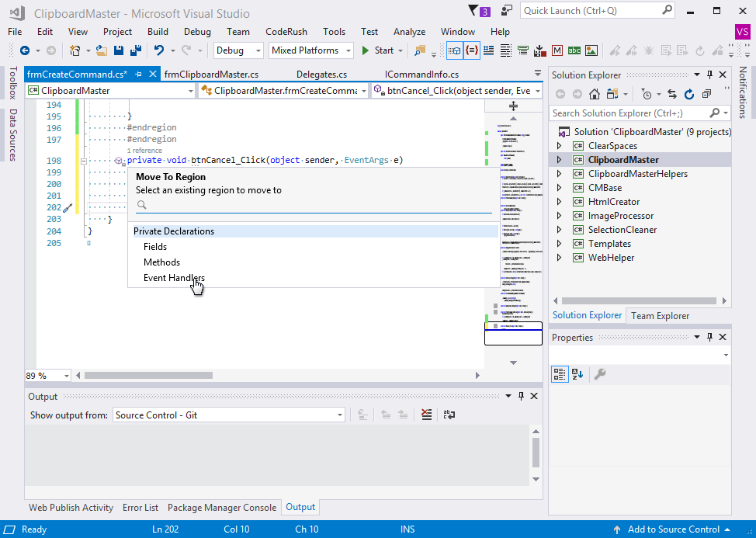756x538 pixels.
Task: Open the Show output from dropdown
Action: 339,415
